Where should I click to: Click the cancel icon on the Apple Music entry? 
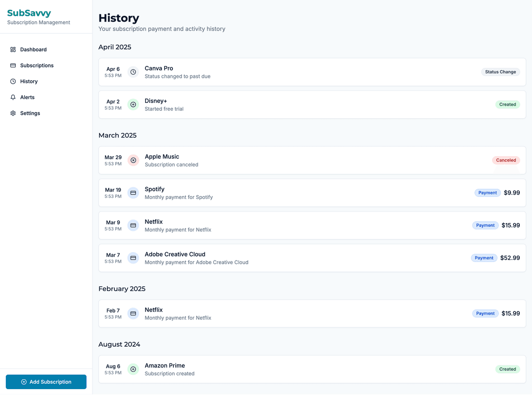pyautogui.click(x=133, y=160)
